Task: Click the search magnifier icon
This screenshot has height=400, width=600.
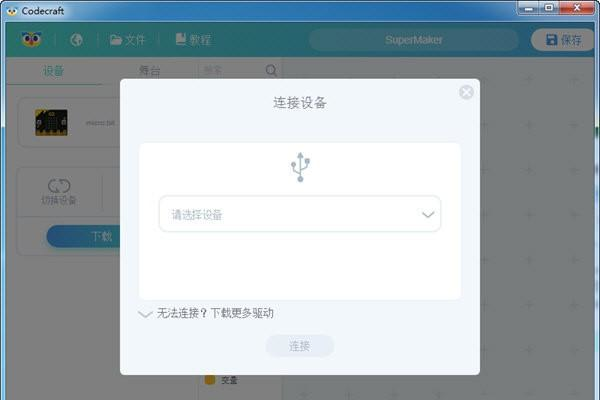Action: click(x=271, y=70)
